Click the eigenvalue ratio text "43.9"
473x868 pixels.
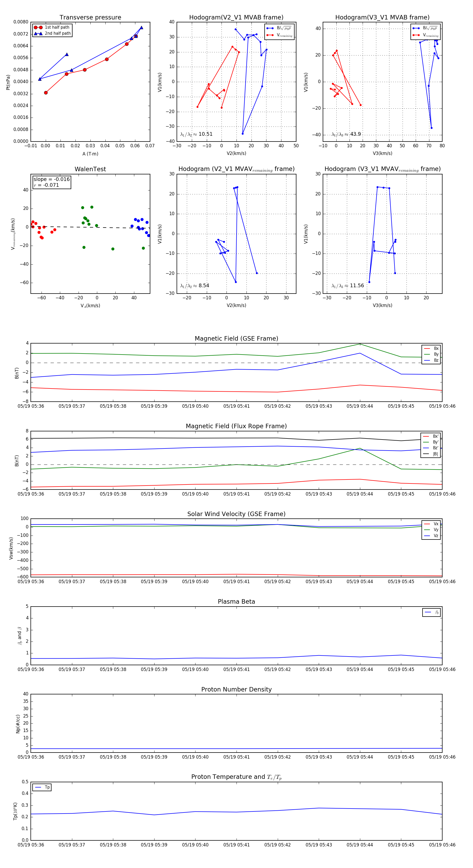pyautogui.click(x=356, y=134)
